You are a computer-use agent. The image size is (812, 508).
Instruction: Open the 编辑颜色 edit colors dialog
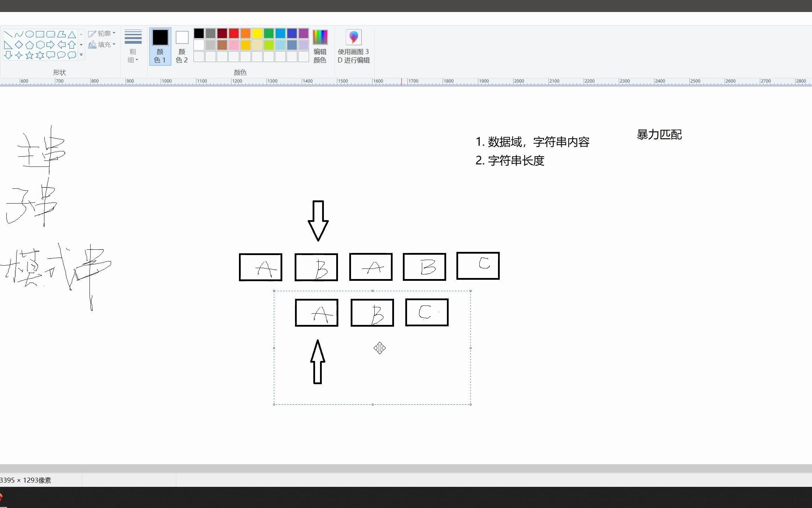click(320, 46)
